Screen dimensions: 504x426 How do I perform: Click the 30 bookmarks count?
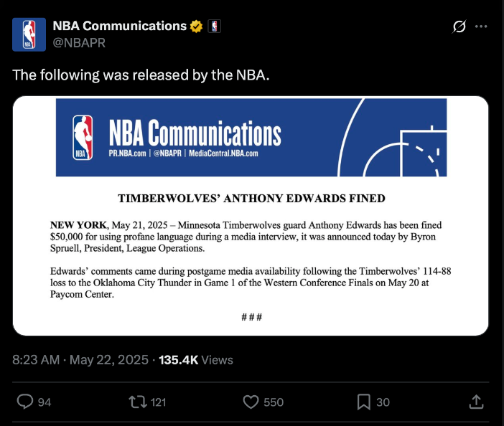coord(383,402)
